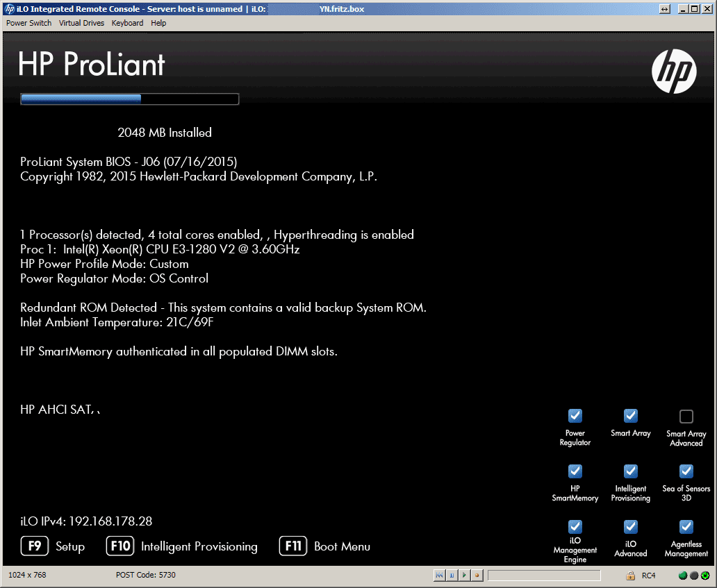
Task: Toggle the Sea of Sensors 3D checkbox
Action: [686, 471]
